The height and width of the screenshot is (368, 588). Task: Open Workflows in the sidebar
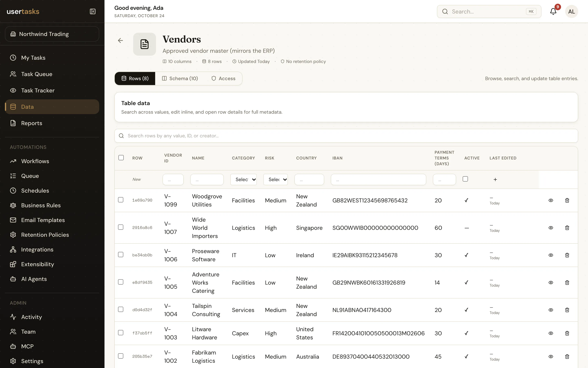click(52, 161)
